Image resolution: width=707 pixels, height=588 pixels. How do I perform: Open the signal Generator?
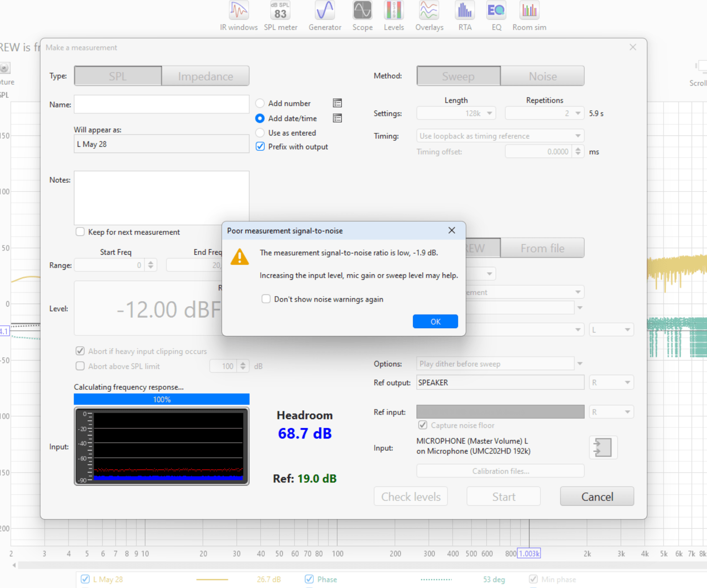325,16
